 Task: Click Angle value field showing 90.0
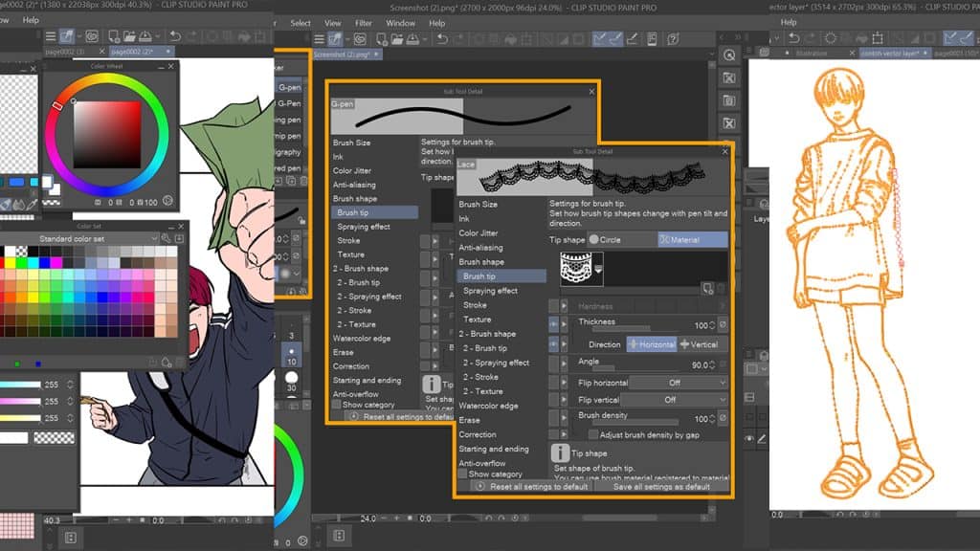(700, 364)
